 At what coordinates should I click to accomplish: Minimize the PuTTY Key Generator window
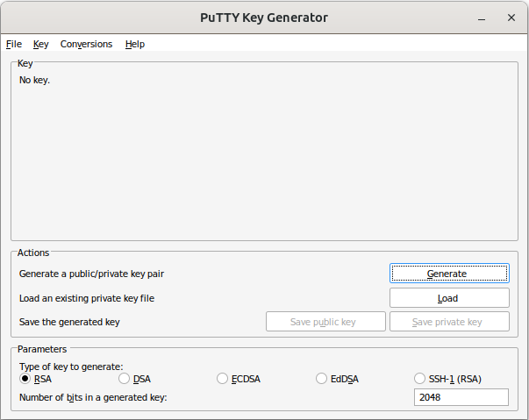tap(482, 18)
